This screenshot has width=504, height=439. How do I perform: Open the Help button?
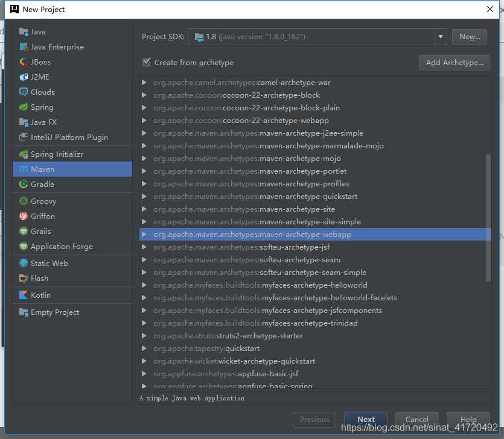tap(468, 420)
